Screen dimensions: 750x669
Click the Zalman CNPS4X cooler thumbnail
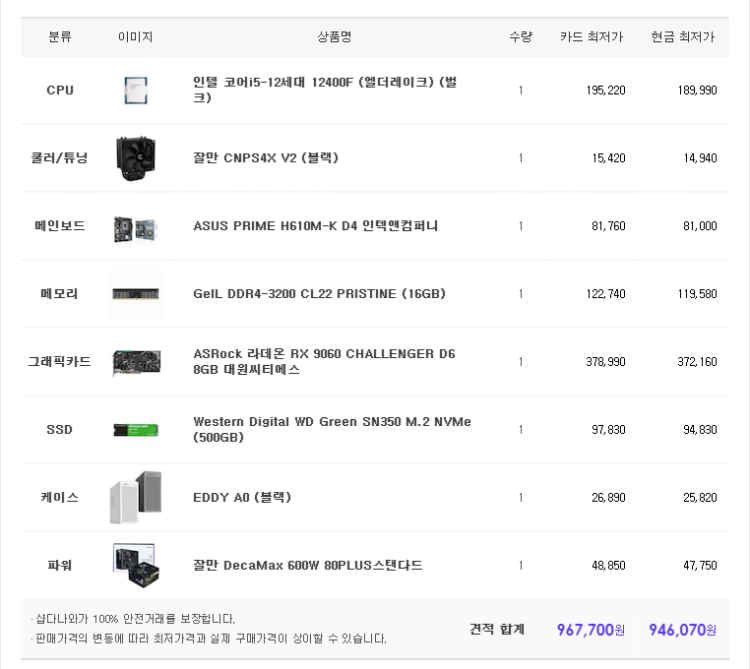tap(136, 158)
